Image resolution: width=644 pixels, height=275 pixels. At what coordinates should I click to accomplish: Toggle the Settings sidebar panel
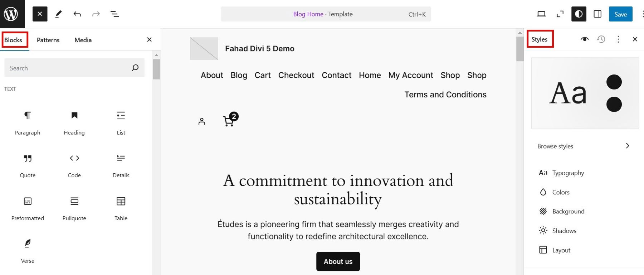(x=597, y=14)
